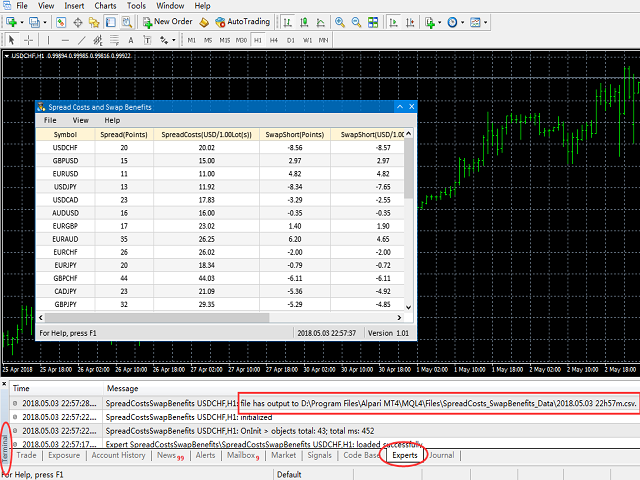Click table scroll-down arrow in Spread Costs
Screen dimensions: 640x480
coord(409,307)
